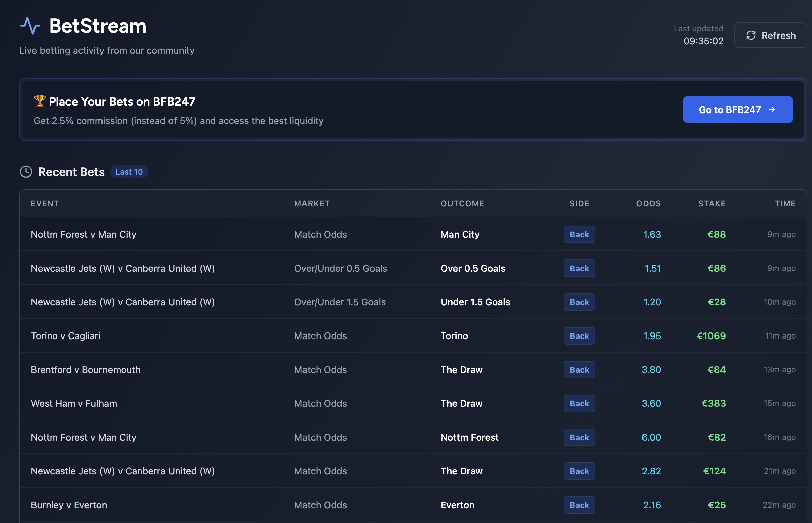
Task: Back Everton in Burnley v Everton
Action: (579, 505)
